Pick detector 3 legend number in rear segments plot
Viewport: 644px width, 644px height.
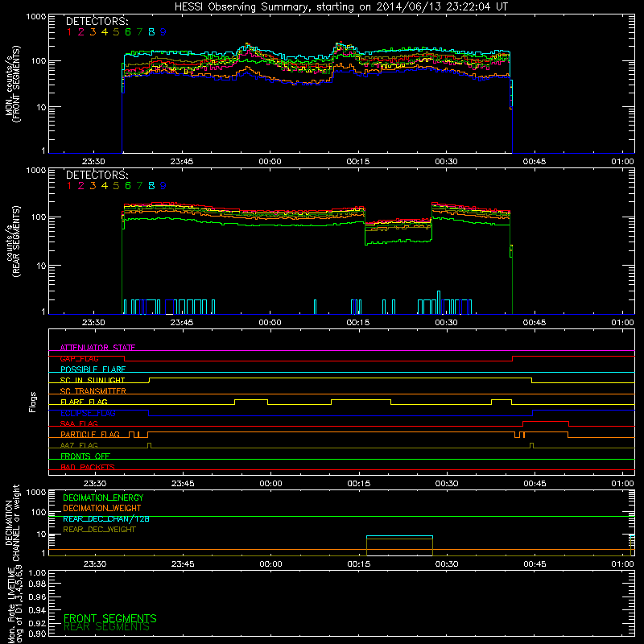coord(93,186)
